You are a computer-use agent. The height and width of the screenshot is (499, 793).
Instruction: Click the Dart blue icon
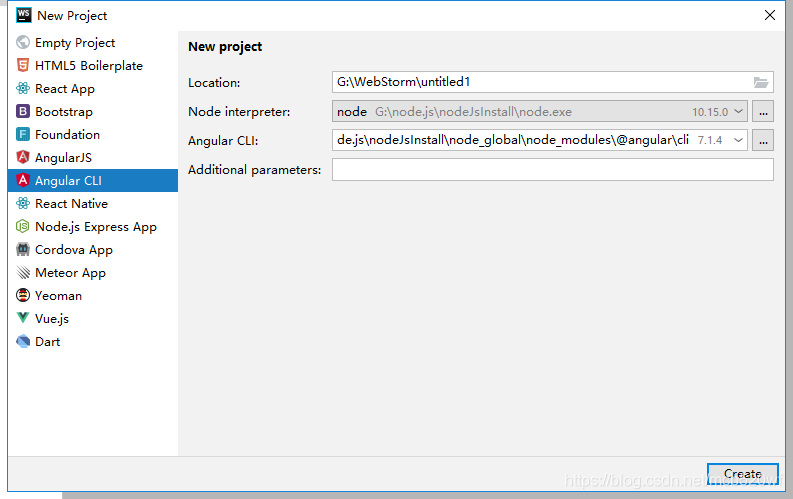(x=23, y=341)
